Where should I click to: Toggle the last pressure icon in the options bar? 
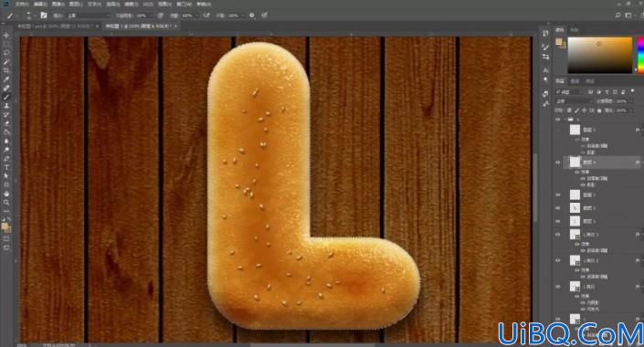tap(265, 16)
